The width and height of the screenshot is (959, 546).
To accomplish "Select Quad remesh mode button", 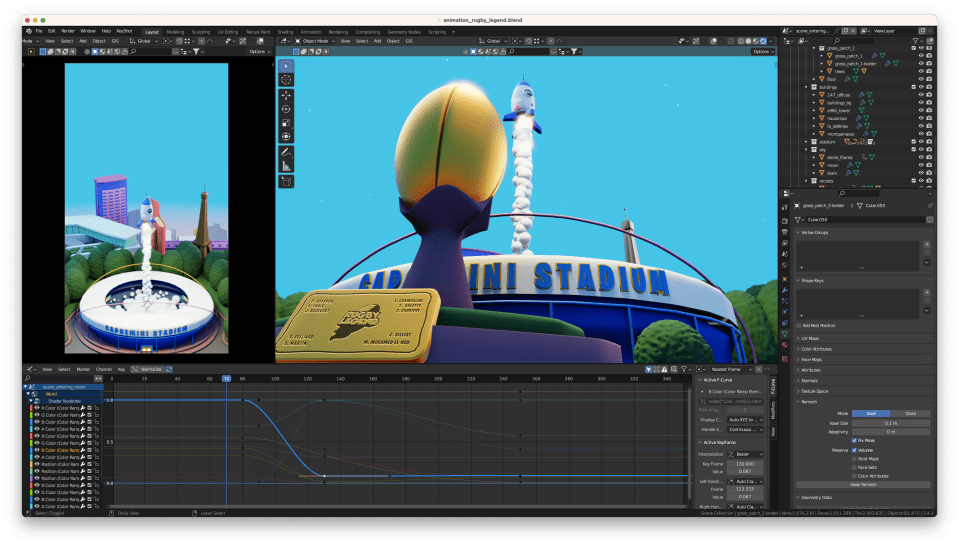I will [910, 413].
